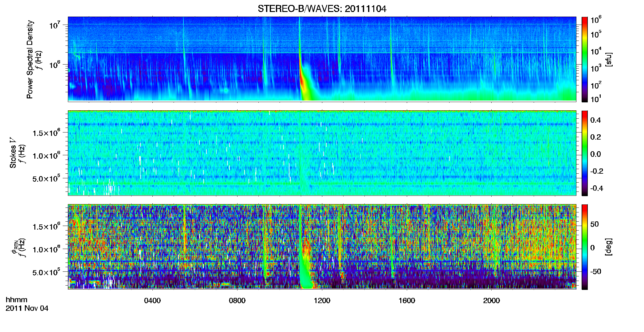Click the Stokes V colorbar
Image resolution: width=644 pixels, height=332 pixels.
[585, 153]
